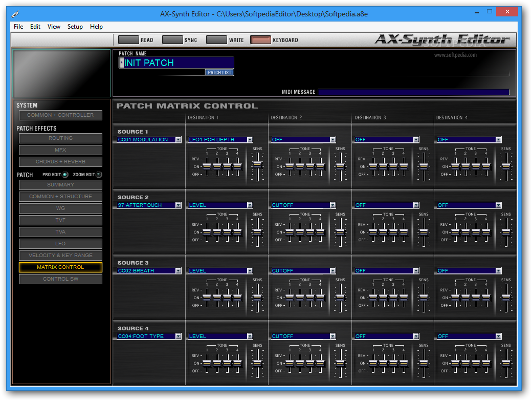The width and height of the screenshot is (532, 401).
Task: Toggle the ZOOM EDIT indicator
Action: [x=99, y=175]
